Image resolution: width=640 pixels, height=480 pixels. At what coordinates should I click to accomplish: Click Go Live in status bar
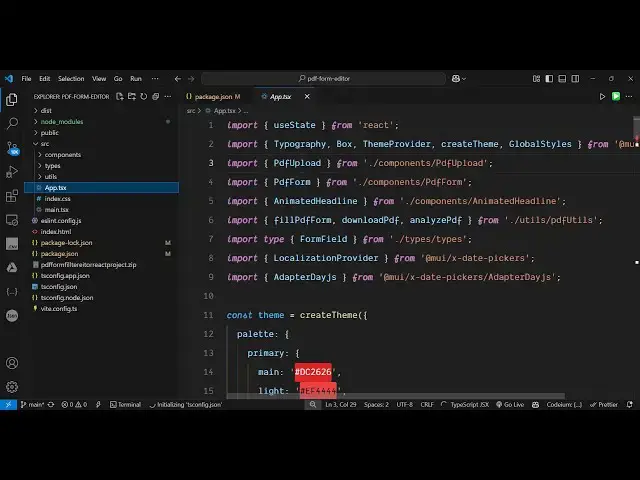click(510, 404)
